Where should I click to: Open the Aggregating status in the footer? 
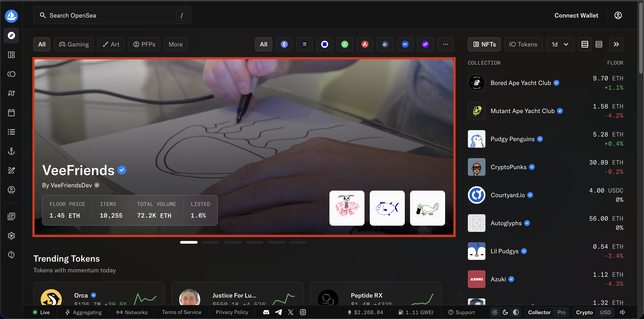[x=83, y=312]
